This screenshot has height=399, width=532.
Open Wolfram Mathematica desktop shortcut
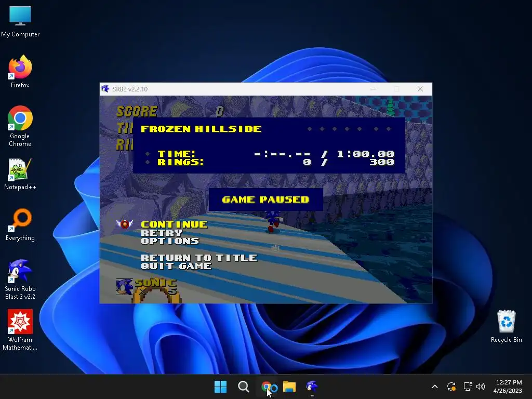pos(20,330)
